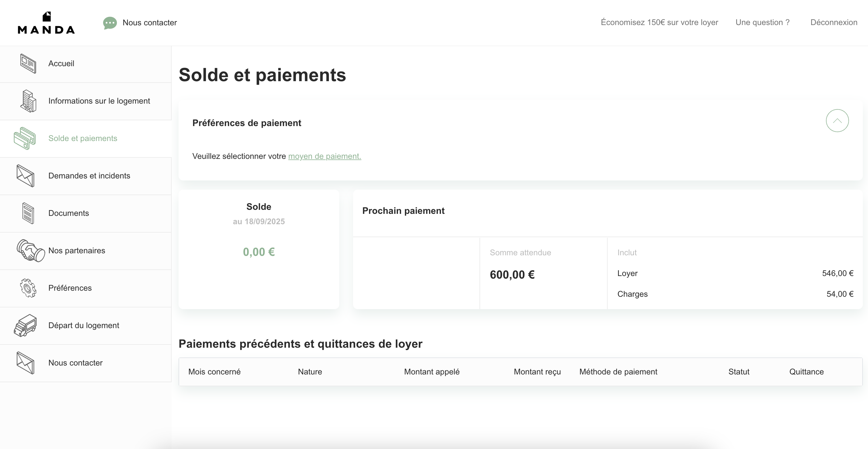Click the gear icon for Préférences
This screenshot has width=868, height=449.
tap(28, 288)
